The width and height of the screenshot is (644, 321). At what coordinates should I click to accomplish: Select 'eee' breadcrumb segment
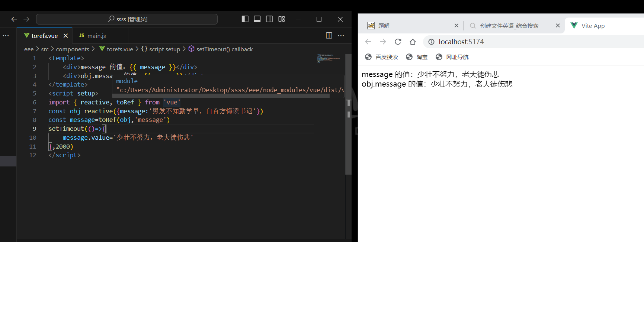pos(29,49)
